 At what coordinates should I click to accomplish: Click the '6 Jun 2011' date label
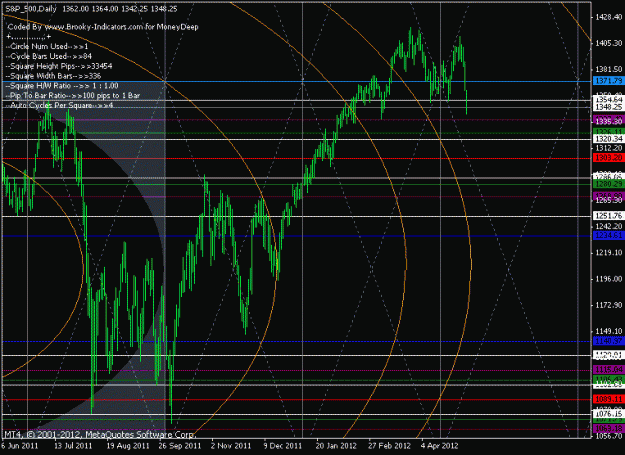coord(20,445)
